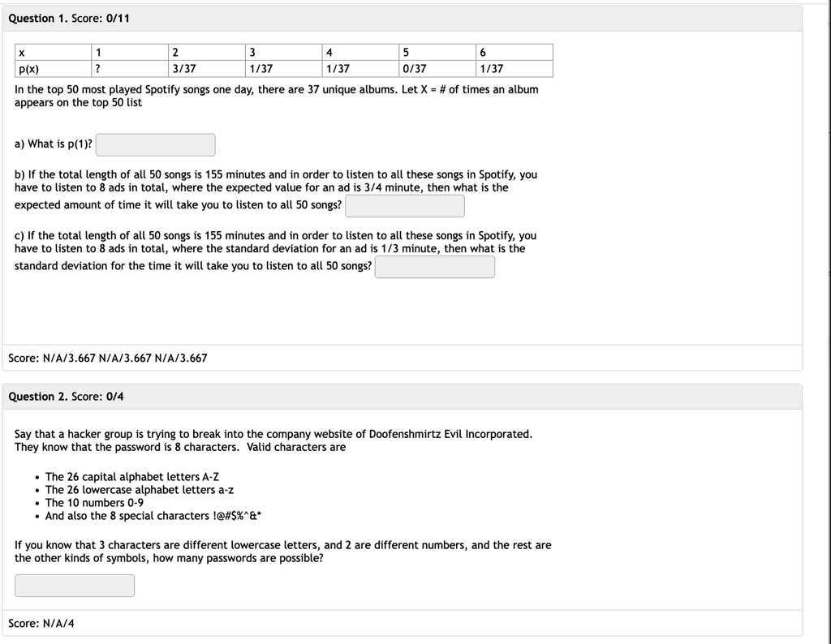This screenshot has width=831, height=644.
Task: Click the Question 2 header bar
Action: 403,397
